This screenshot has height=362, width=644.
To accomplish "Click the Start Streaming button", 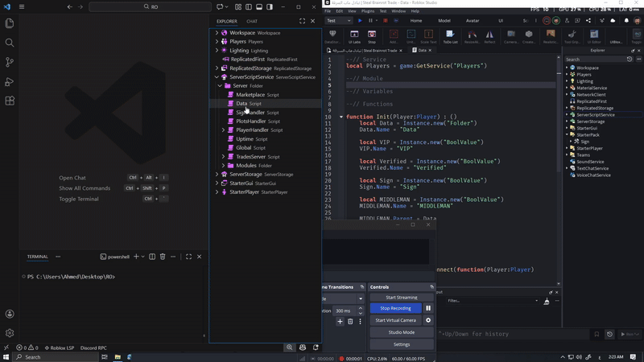I will tap(401, 298).
